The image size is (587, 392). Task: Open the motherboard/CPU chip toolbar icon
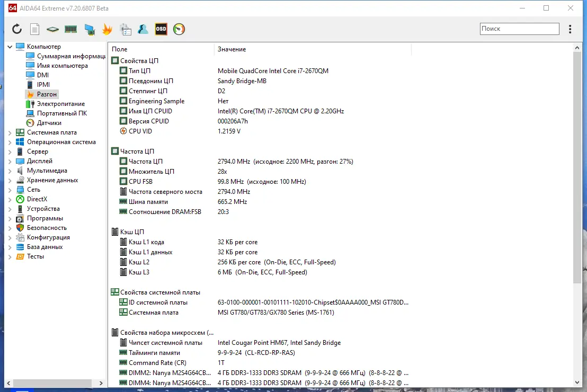[x=52, y=29]
